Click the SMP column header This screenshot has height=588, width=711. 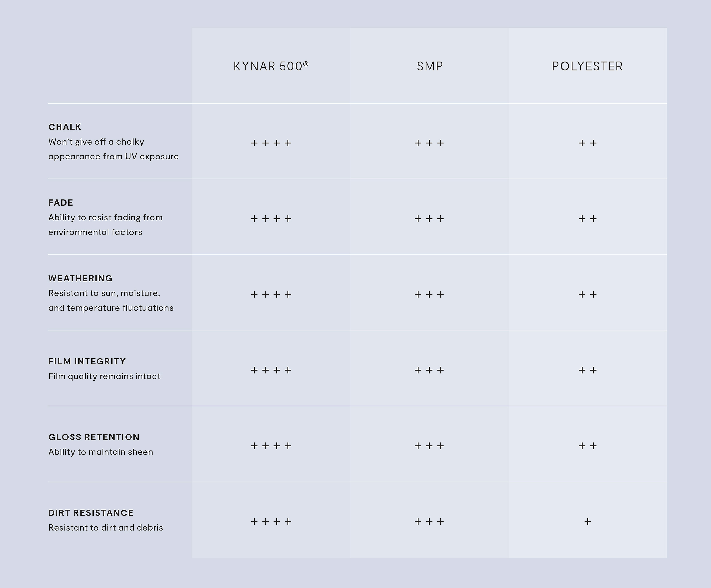click(430, 66)
